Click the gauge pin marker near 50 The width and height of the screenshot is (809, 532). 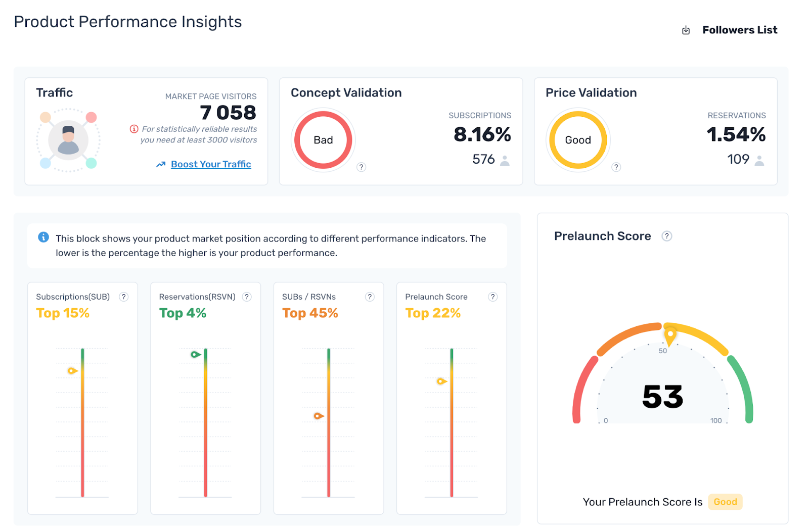point(670,336)
